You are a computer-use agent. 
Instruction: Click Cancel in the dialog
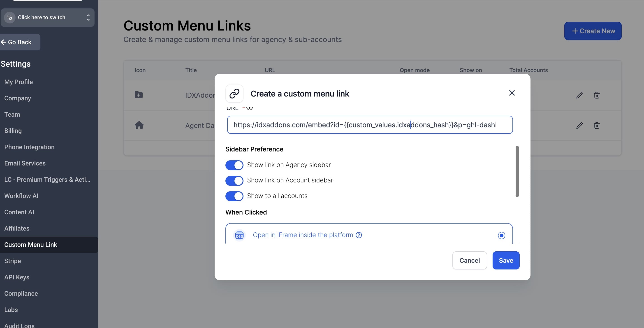pyautogui.click(x=469, y=260)
